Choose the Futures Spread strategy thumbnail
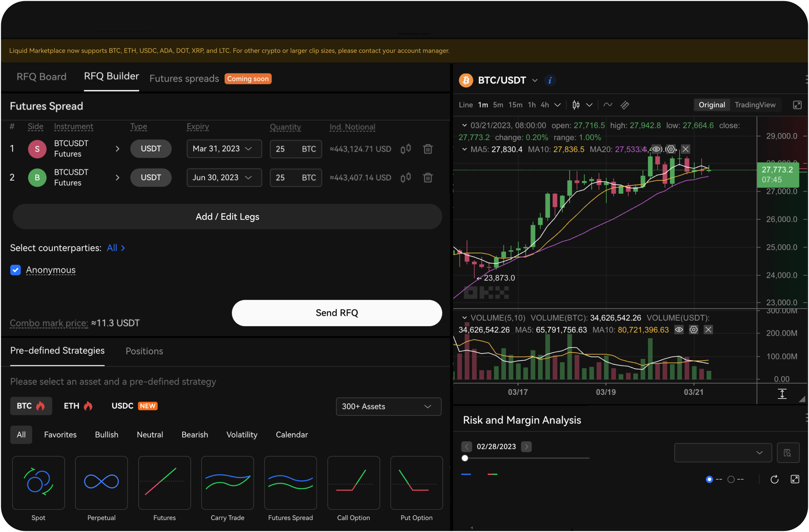Image resolution: width=809 pixels, height=532 pixels. click(x=290, y=483)
